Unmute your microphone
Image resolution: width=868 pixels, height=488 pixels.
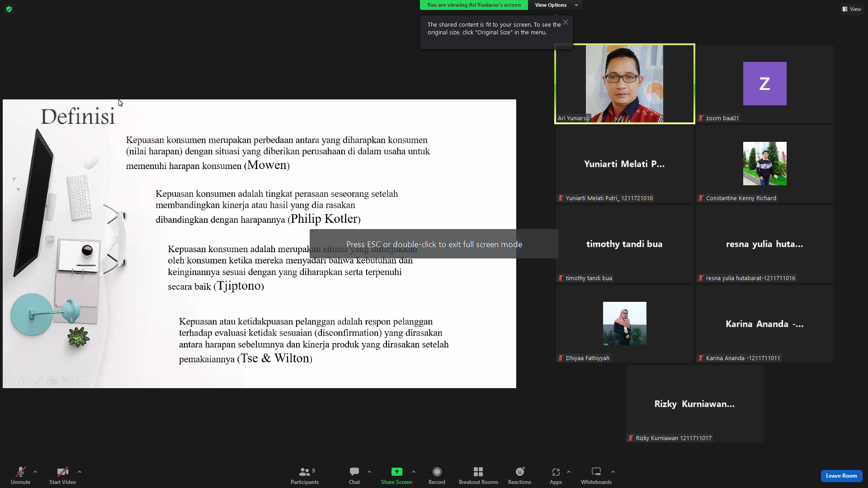pyautogui.click(x=20, y=475)
